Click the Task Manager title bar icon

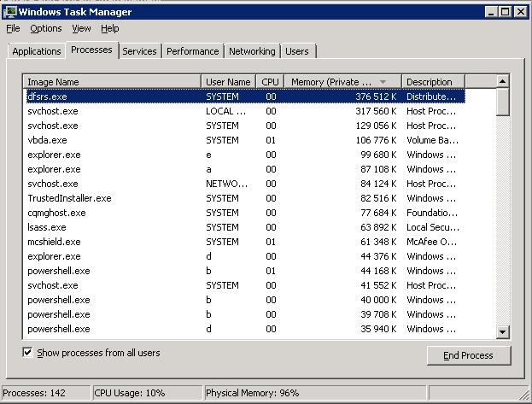click(x=9, y=12)
